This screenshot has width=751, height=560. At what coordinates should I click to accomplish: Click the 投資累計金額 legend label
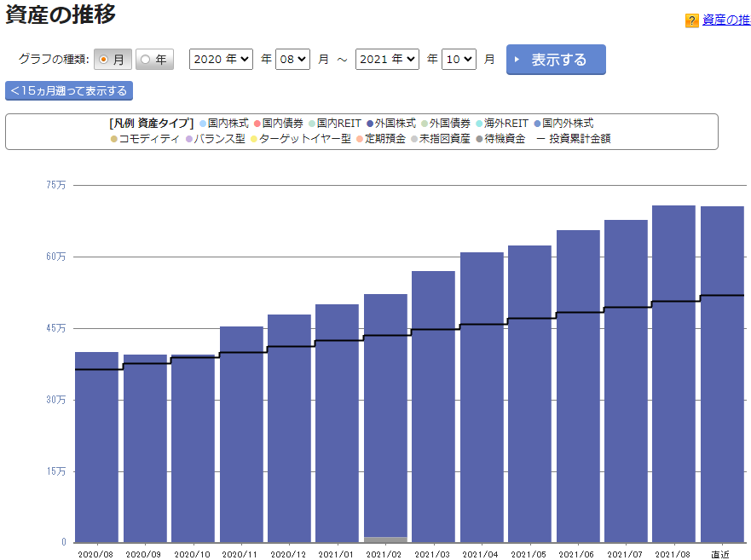pyautogui.click(x=580, y=139)
